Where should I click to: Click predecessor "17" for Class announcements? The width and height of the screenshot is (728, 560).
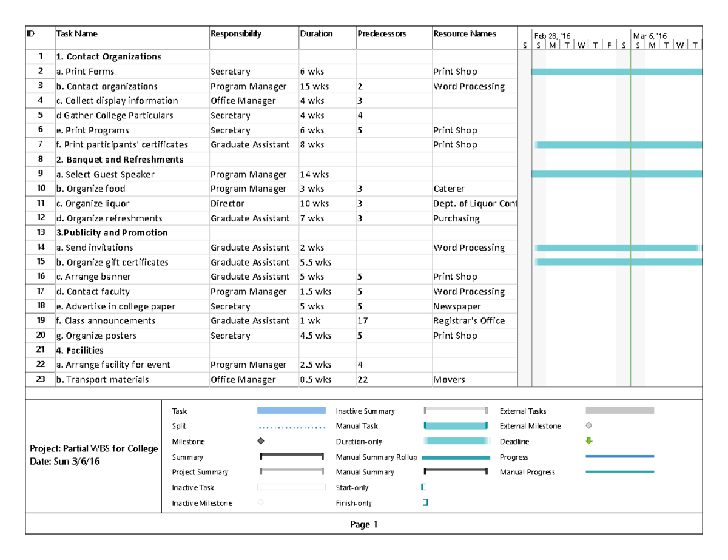click(363, 321)
